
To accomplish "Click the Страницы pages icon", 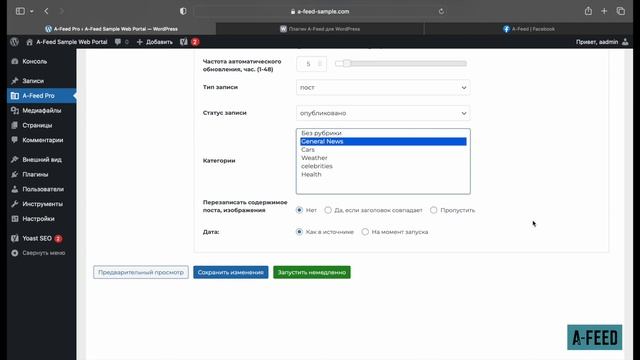I will (x=15, y=125).
